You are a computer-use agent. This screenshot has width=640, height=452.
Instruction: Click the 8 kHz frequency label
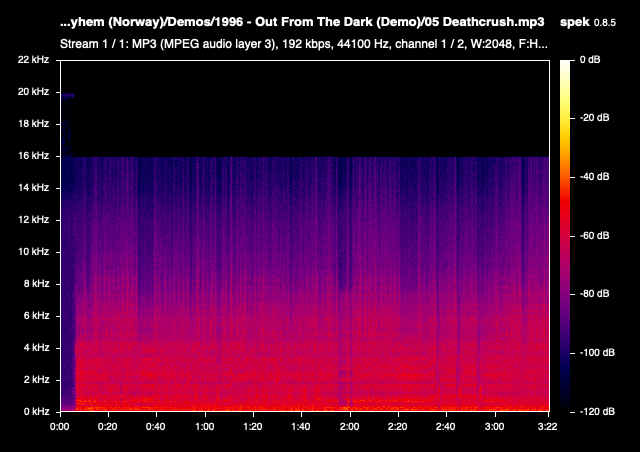[x=36, y=283]
